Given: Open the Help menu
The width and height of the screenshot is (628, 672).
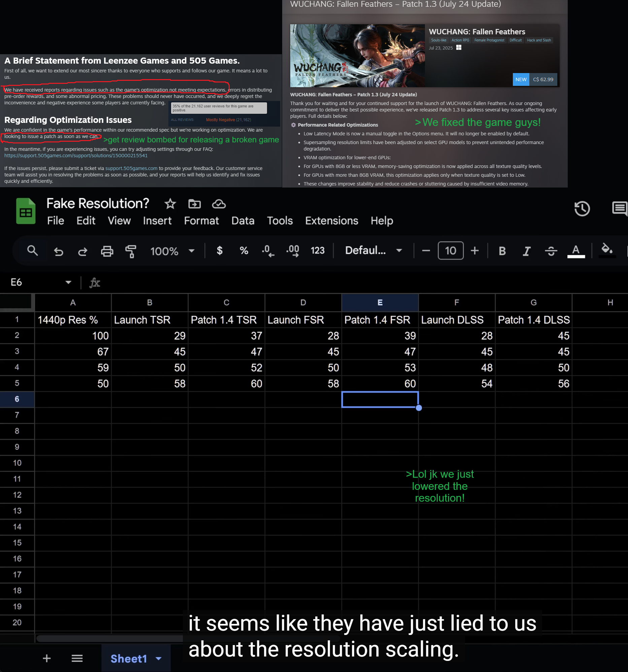Looking at the screenshot, I should tap(382, 221).
